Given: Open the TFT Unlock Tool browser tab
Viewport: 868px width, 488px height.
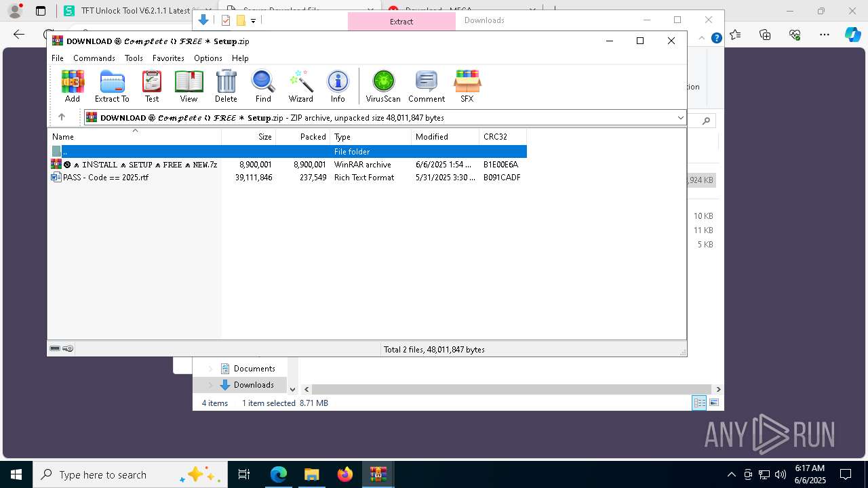Looking at the screenshot, I should [127, 11].
